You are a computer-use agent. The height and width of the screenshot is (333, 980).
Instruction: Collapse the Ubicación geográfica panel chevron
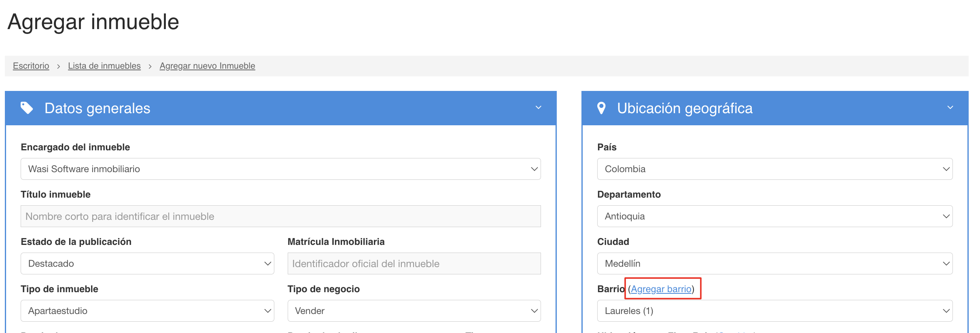(x=950, y=107)
